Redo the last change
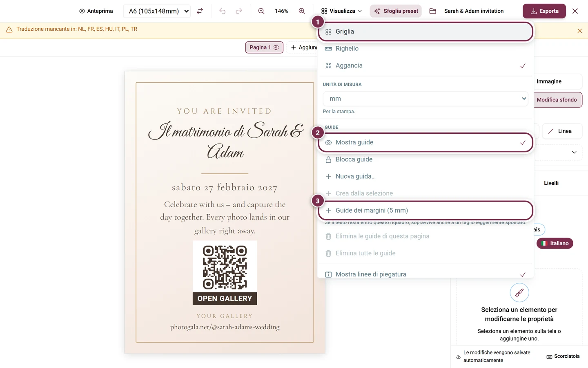Image resolution: width=588 pixels, height=368 pixels. 239,11
